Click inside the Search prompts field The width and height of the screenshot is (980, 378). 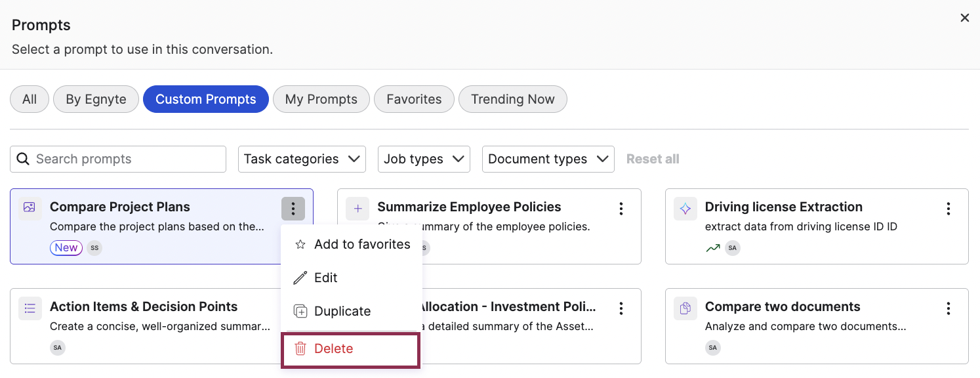pos(118,159)
